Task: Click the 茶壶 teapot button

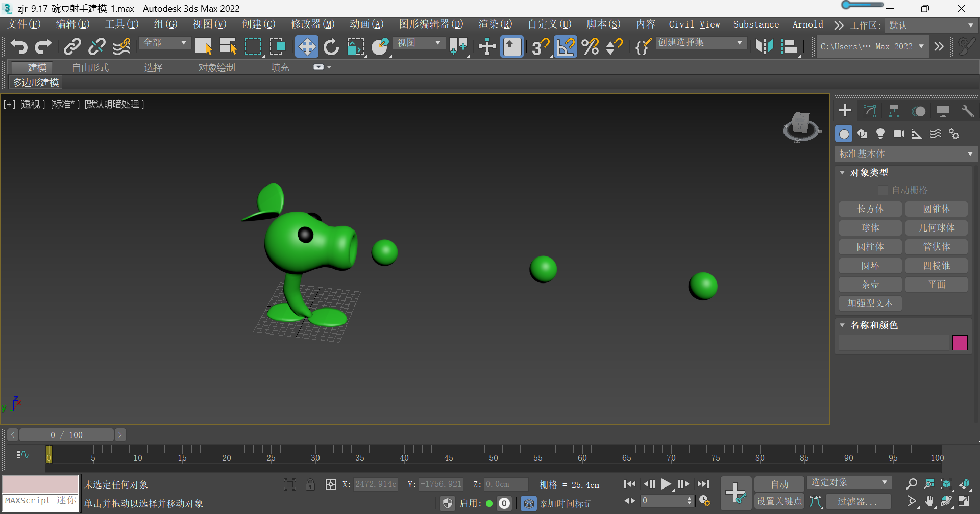Action: 870,285
